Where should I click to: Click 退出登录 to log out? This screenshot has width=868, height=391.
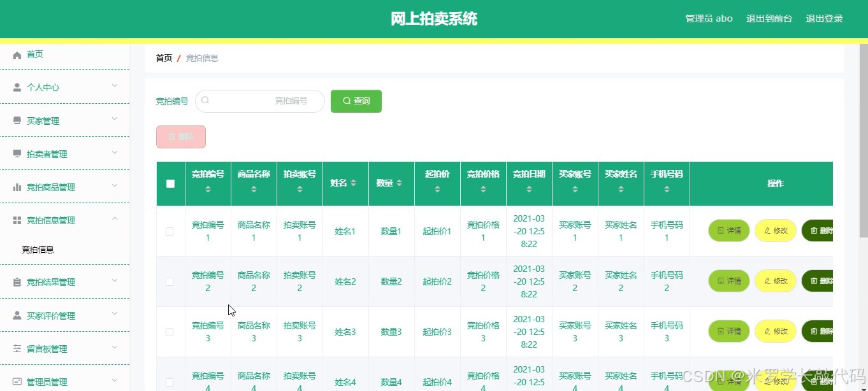pyautogui.click(x=824, y=18)
